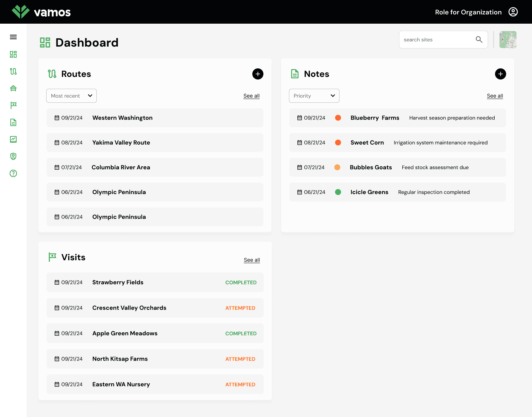Open the Eastern WA Nursery visit
This screenshot has height=417, width=532.
point(155,384)
